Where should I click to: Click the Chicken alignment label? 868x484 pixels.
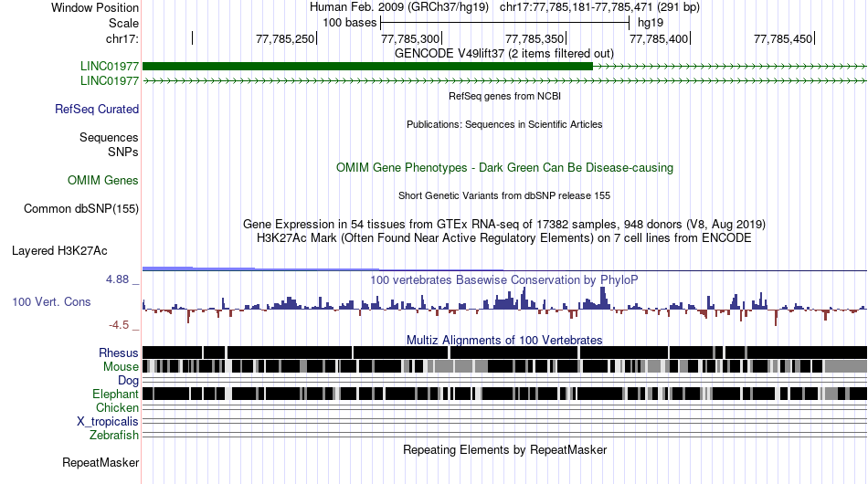click(x=117, y=407)
